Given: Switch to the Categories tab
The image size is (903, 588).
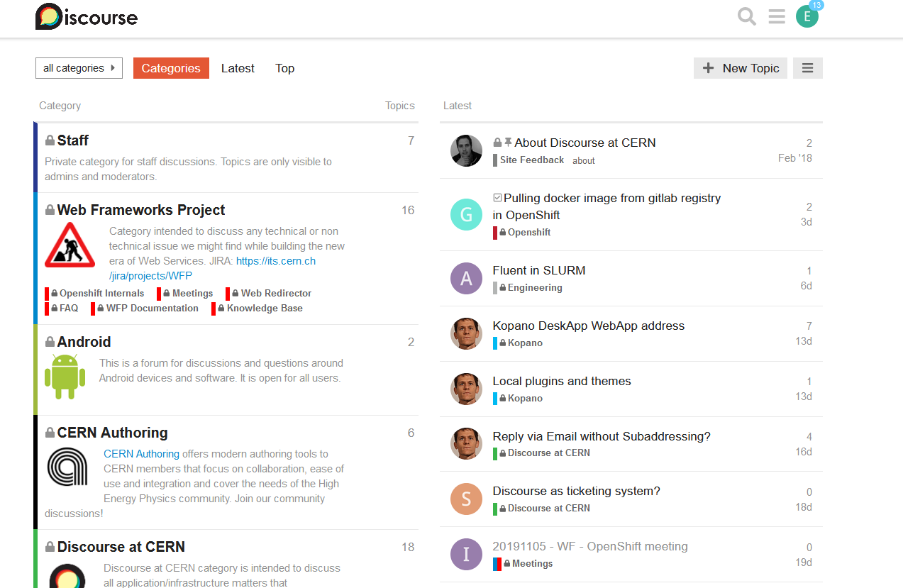Looking at the screenshot, I should pyautogui.click(x=171, y=68).
